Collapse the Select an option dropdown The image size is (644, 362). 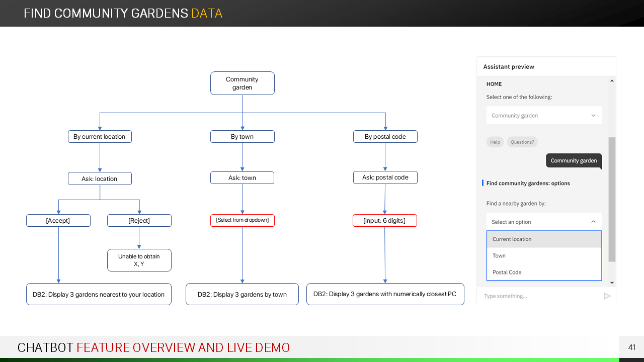(x=593, y=222)
